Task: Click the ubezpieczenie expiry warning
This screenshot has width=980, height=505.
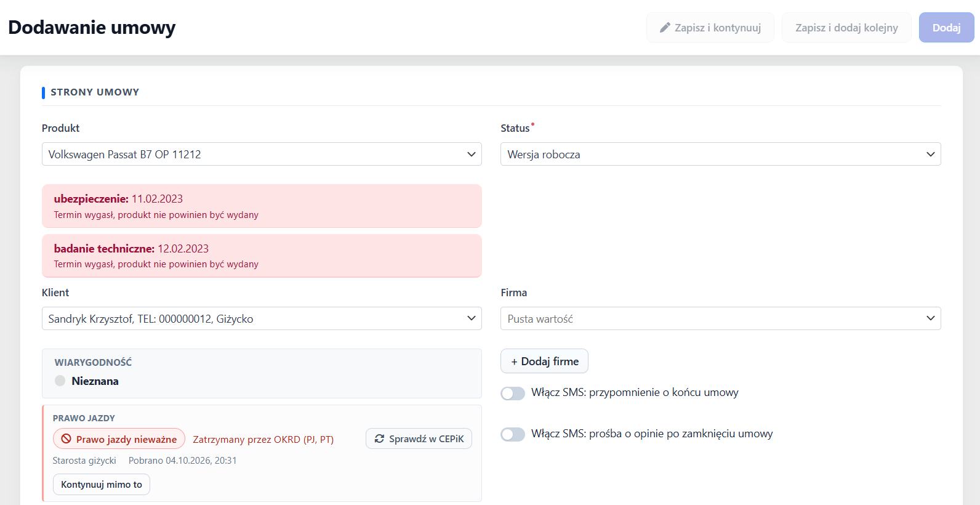Action: coord(262,206)
